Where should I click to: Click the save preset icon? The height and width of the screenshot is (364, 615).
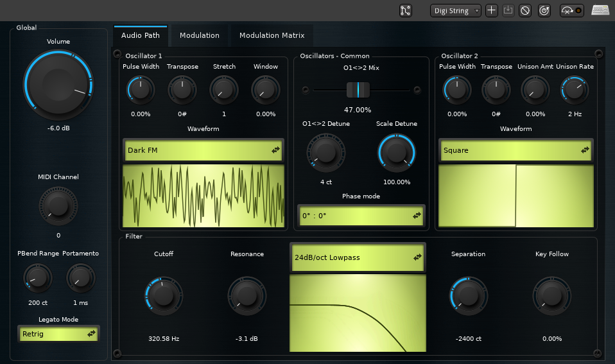coord(508,10)
